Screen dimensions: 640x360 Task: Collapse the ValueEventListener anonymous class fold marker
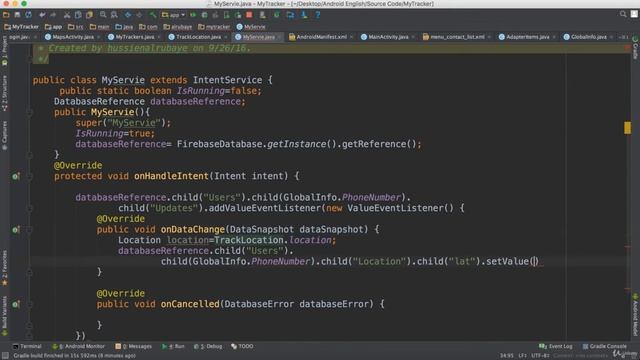tap(29, 208)
